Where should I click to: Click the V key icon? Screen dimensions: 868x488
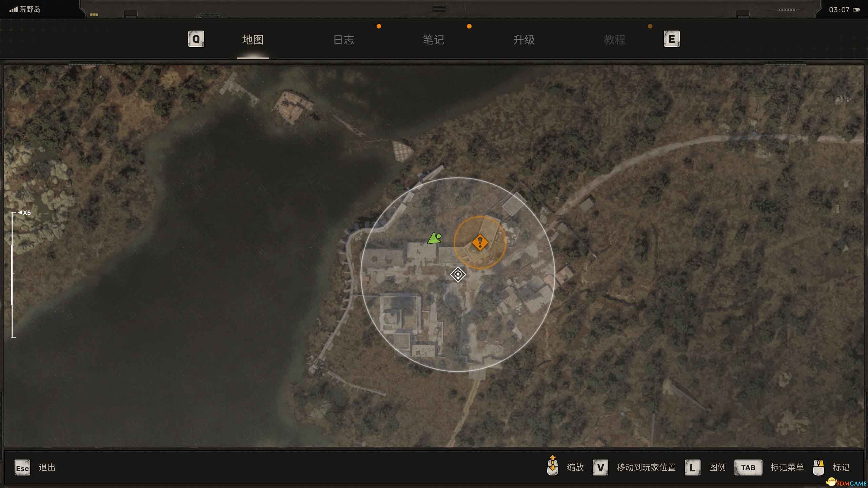(x=600, y=468)
